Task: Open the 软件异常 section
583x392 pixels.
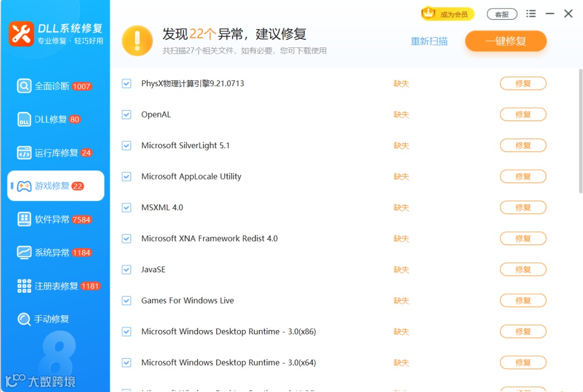Action: coord(55,219)
